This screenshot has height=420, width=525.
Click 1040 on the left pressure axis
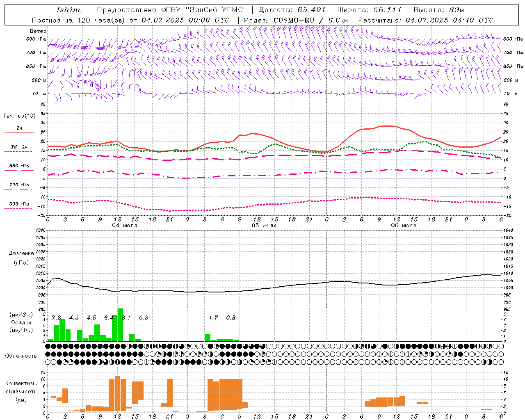point(40,231)
